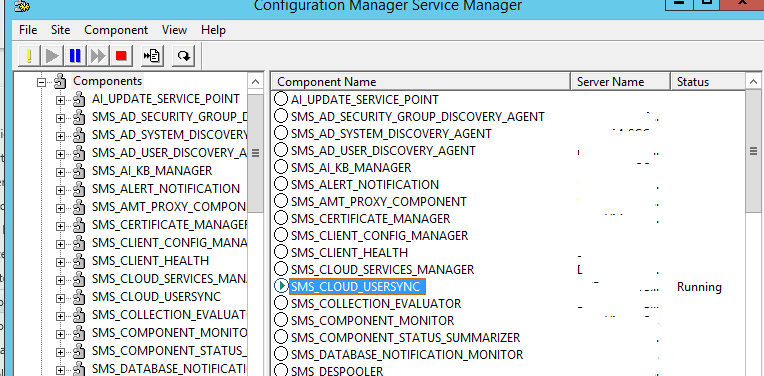Expand SMS_CLIENT_HEALTH tree node
This screenshot has width=764, height=376.
(60, 263)
